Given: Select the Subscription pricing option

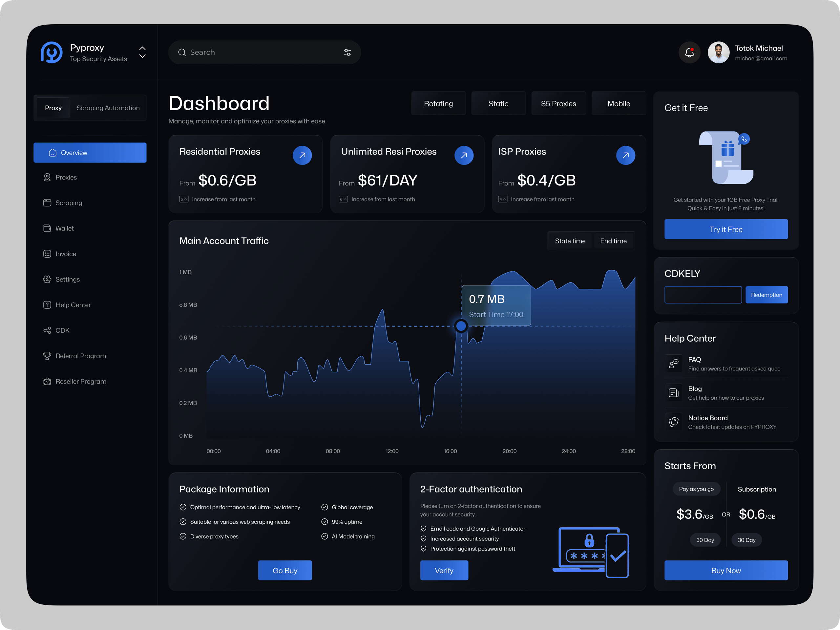Looking at the screenshot, I should 756,489.
